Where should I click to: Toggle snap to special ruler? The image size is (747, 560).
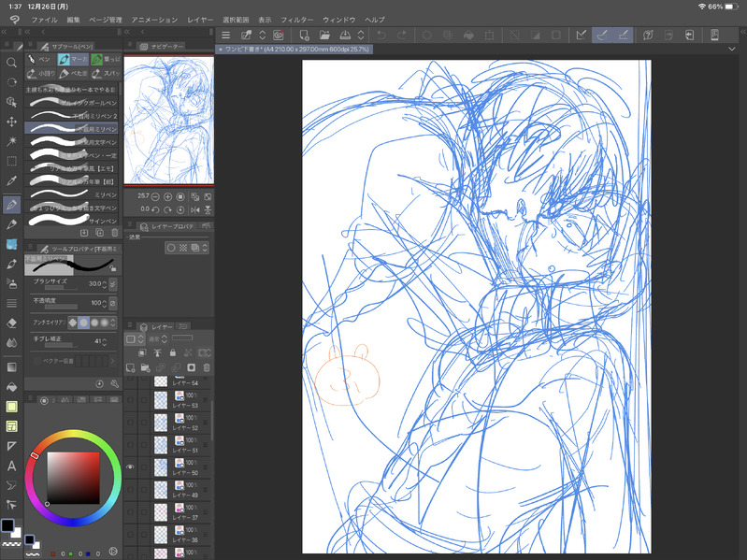(602, 36)
